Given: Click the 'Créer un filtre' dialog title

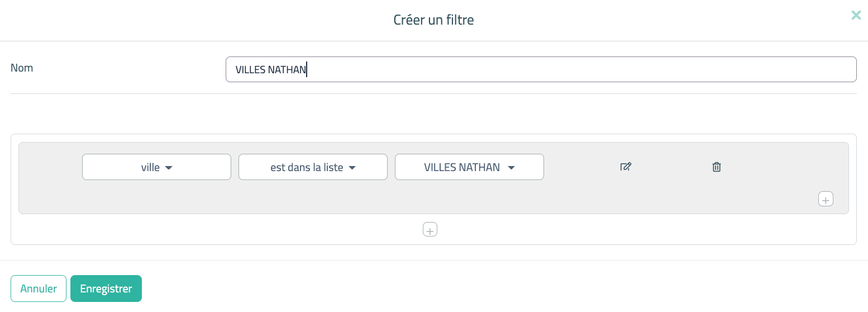Looking at the screenshot, I should pyautogui.click(x=433, y=20).
